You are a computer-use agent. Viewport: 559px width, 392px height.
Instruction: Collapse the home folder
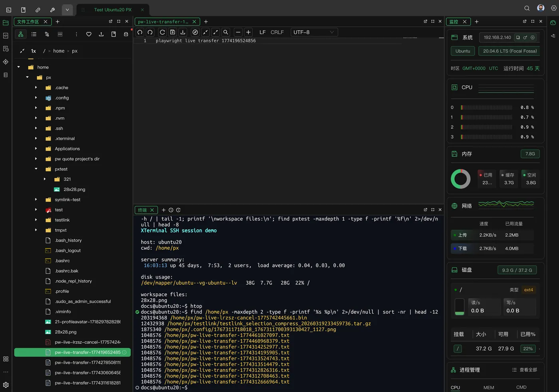[x=19, y=67]
